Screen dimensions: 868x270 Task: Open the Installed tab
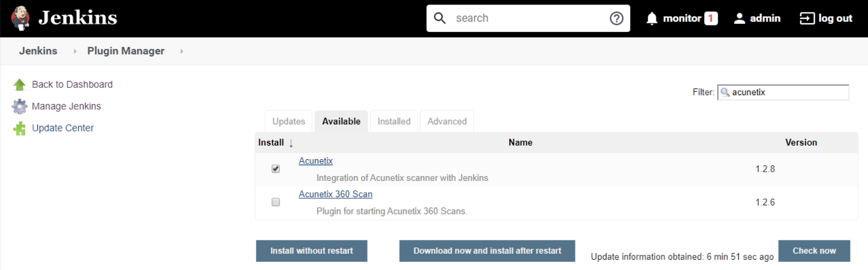click(x=394, y=121)
